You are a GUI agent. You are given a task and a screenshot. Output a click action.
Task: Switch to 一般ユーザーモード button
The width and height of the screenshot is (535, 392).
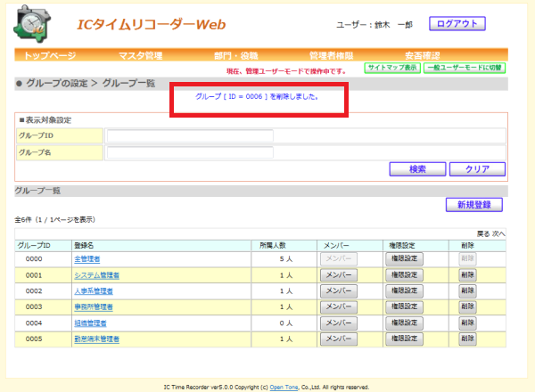coord(465,68)
